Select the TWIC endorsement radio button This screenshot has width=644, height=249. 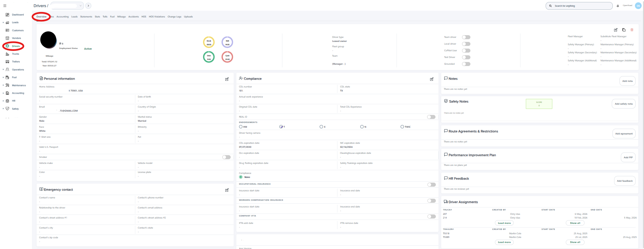(x=402, y=127)
